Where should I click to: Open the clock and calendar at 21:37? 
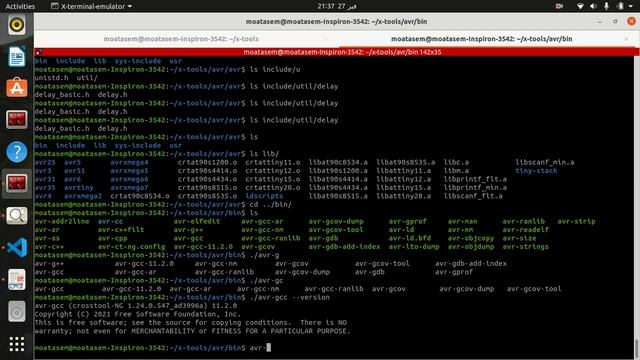[337, 6]
